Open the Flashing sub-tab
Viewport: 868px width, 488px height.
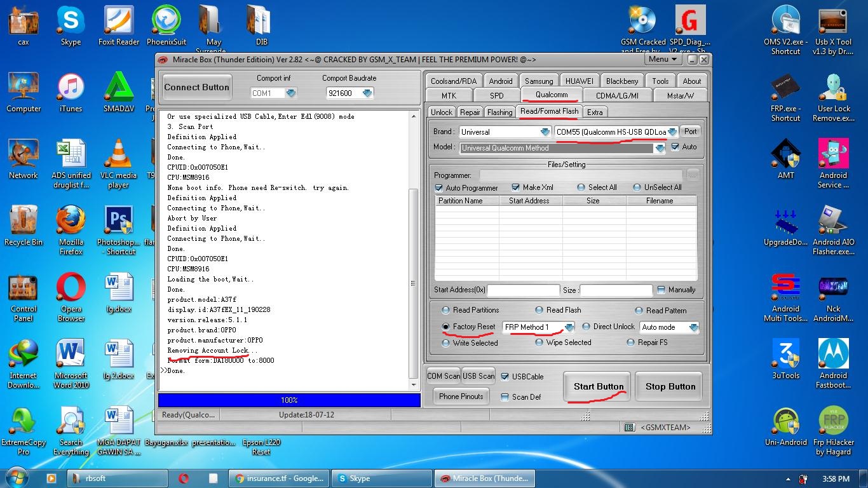[499, 112]
